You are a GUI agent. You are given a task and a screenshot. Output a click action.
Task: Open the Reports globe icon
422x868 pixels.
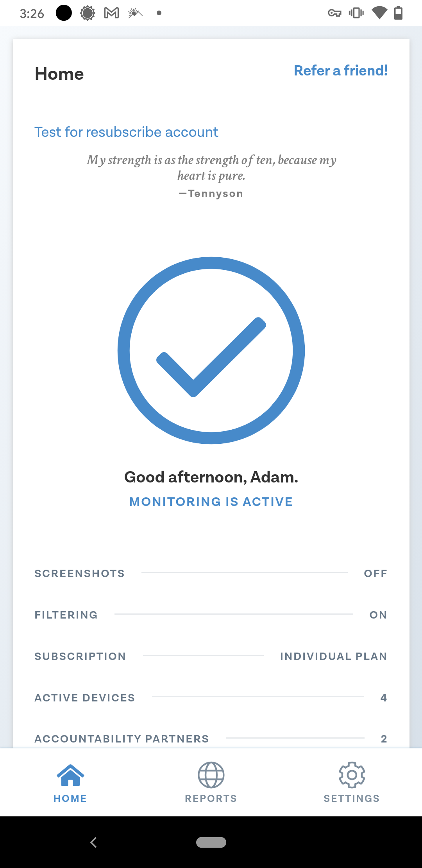tap(211, 775)
